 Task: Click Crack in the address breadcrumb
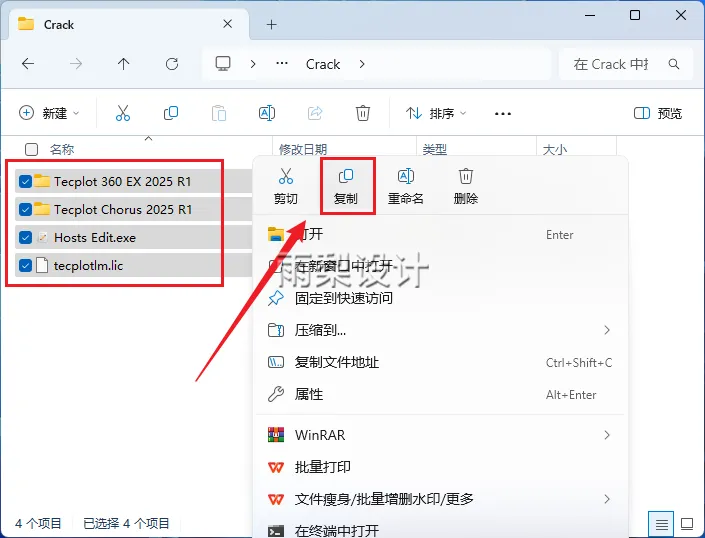323,64
